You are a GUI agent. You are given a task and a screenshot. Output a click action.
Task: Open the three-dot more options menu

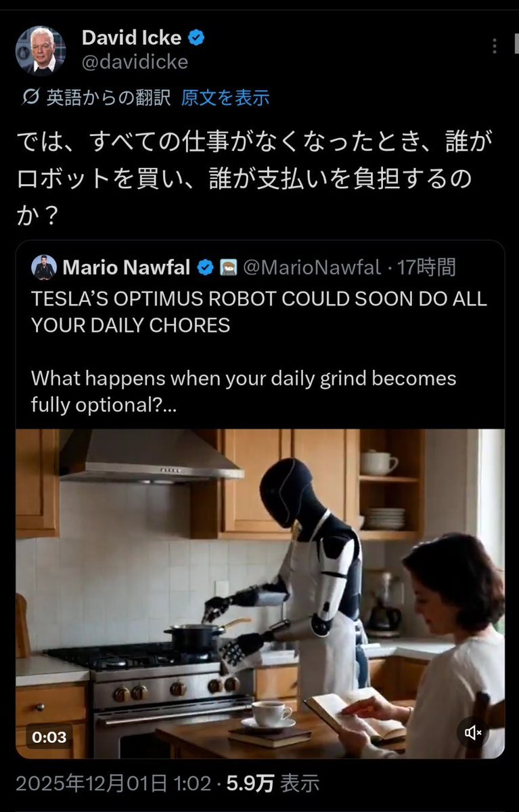coord(495,45)
